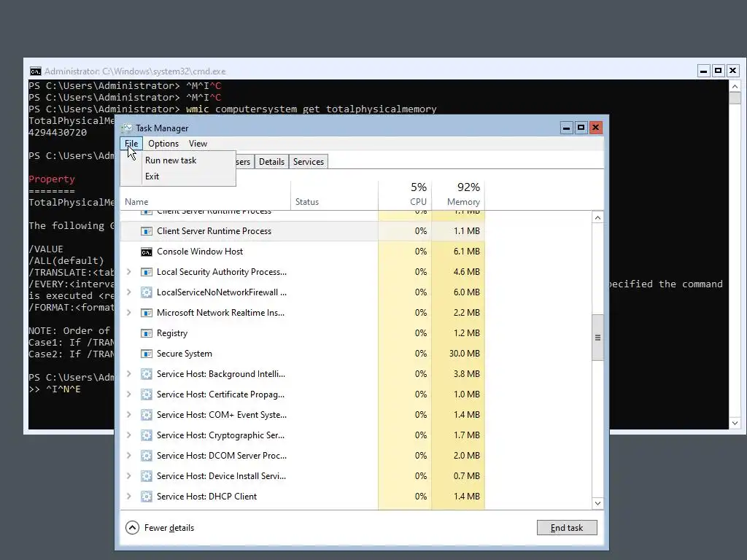Expand the LocalServiceNoNetworkFirewall row
Viewport: 747px width, 560px height.
[128, 292]
